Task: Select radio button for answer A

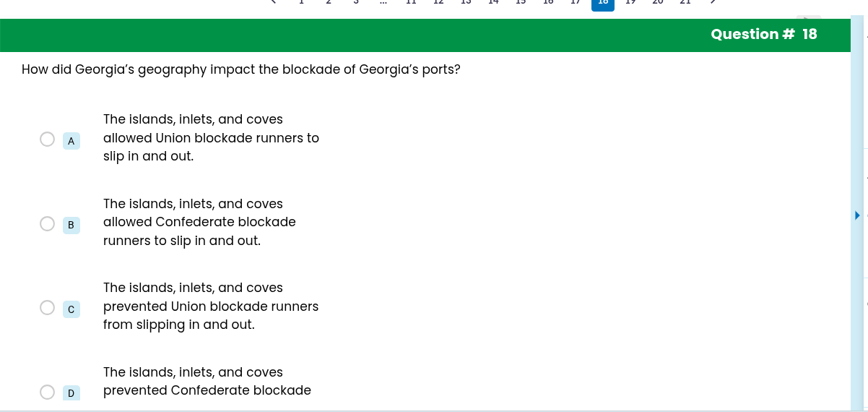Action: (47, 139)
